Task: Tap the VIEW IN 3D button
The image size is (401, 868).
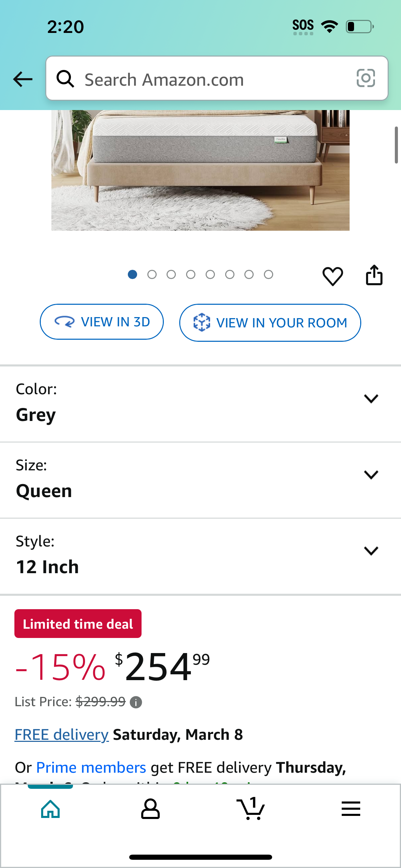Action: point(102,322)
